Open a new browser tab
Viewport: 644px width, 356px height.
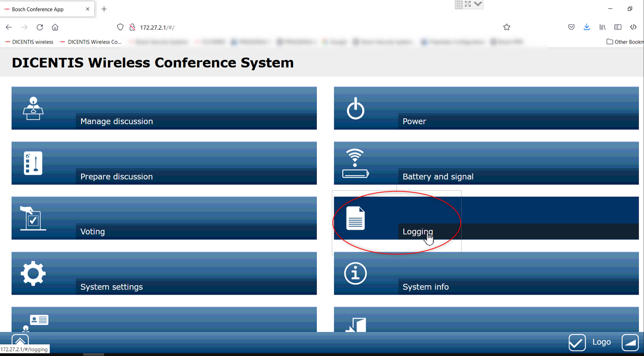(x=104, y=9)
